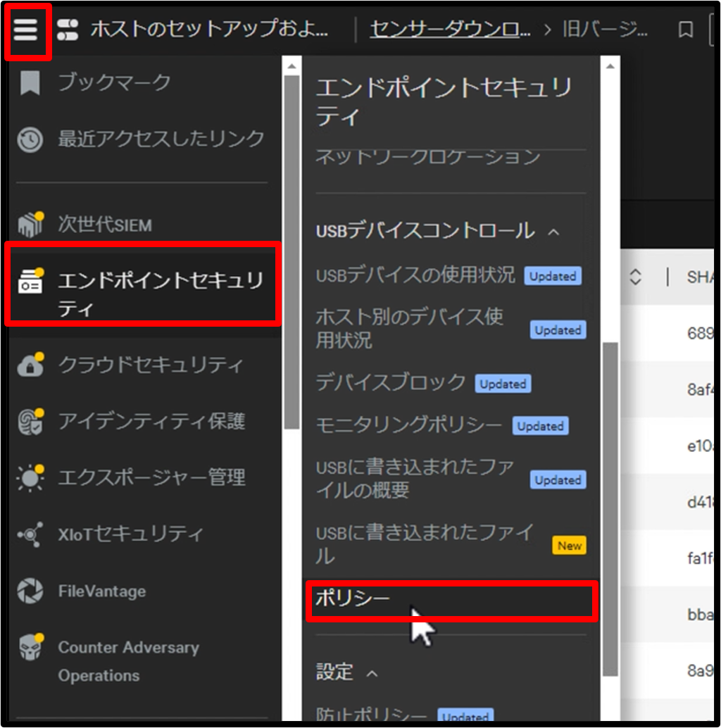
Task: Click hash cell starting with 8af
Action: pyautogui.click(x=700, y=389)
